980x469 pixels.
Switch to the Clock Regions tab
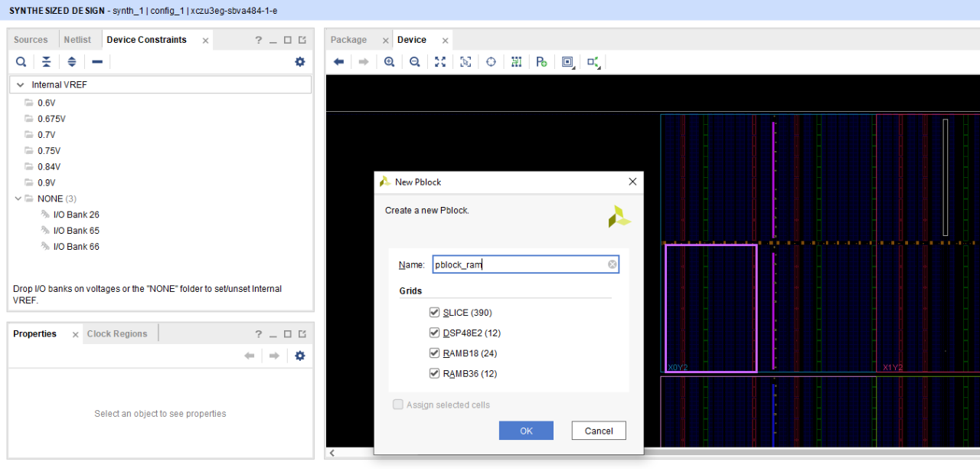click(x=116, y=334)
